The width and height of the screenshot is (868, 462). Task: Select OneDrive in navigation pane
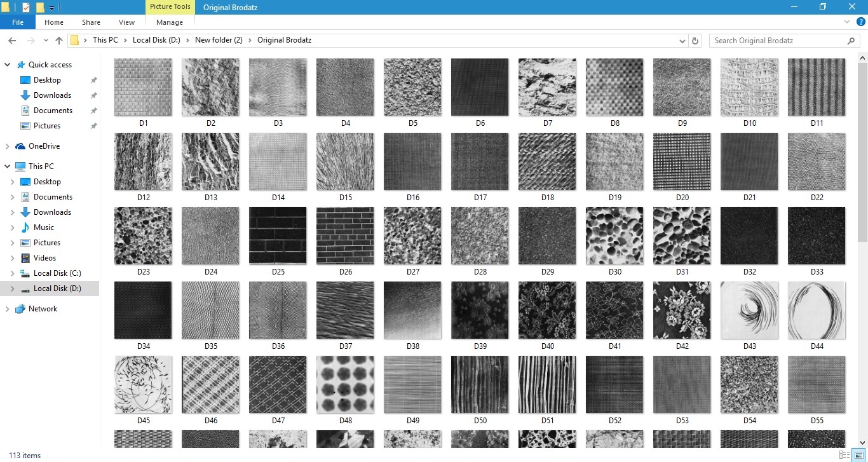click(x=44, y=146)
